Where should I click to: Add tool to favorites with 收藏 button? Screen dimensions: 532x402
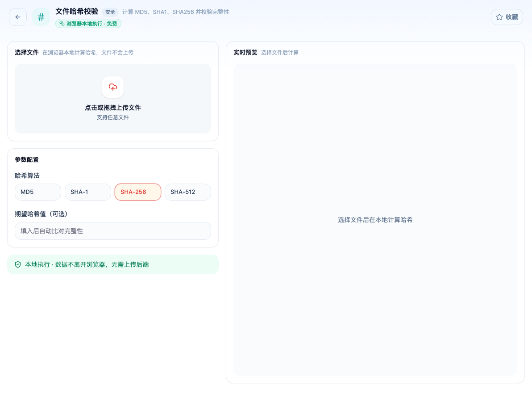tap(507, 17)
